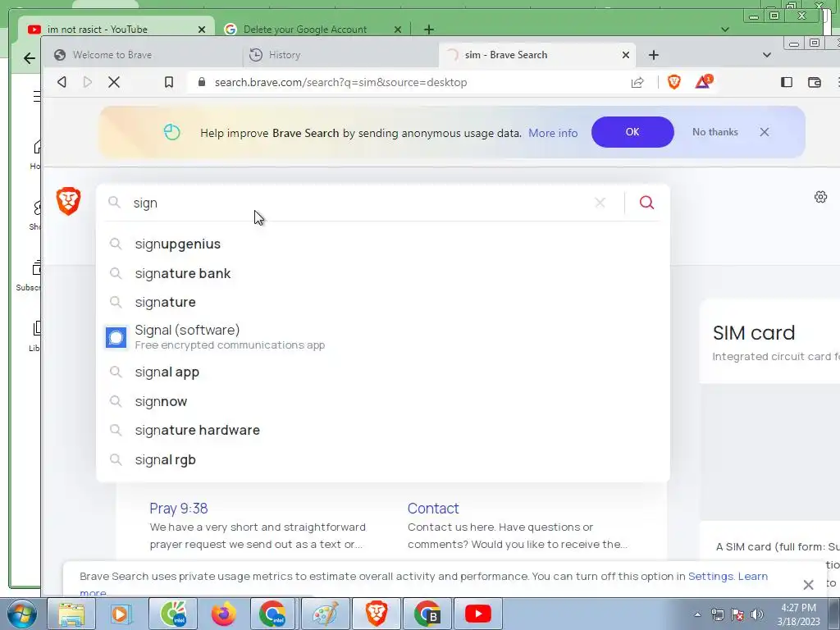Screen dimensions: 840x630
Task: Click volume icon in system tray
Action: click(x=756, y=614)
